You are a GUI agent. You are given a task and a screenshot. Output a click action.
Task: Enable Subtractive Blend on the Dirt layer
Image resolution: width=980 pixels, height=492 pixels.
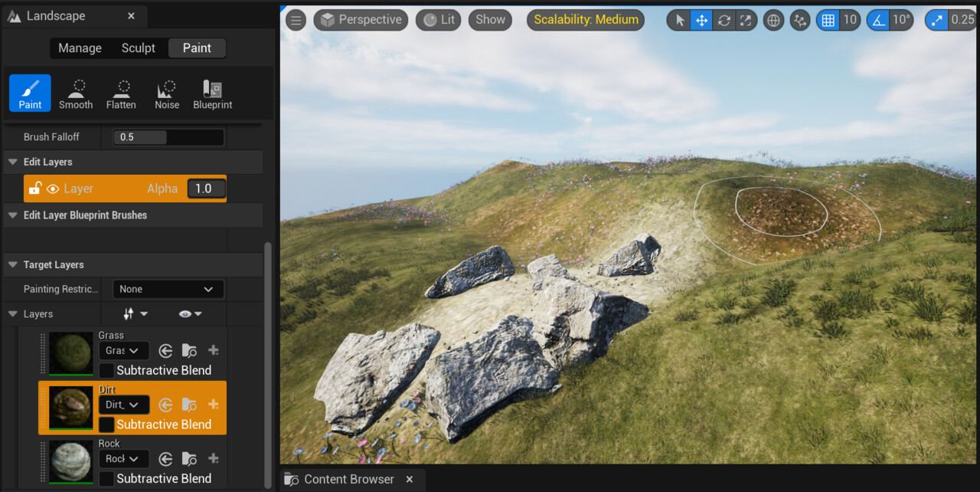[106, 424]
